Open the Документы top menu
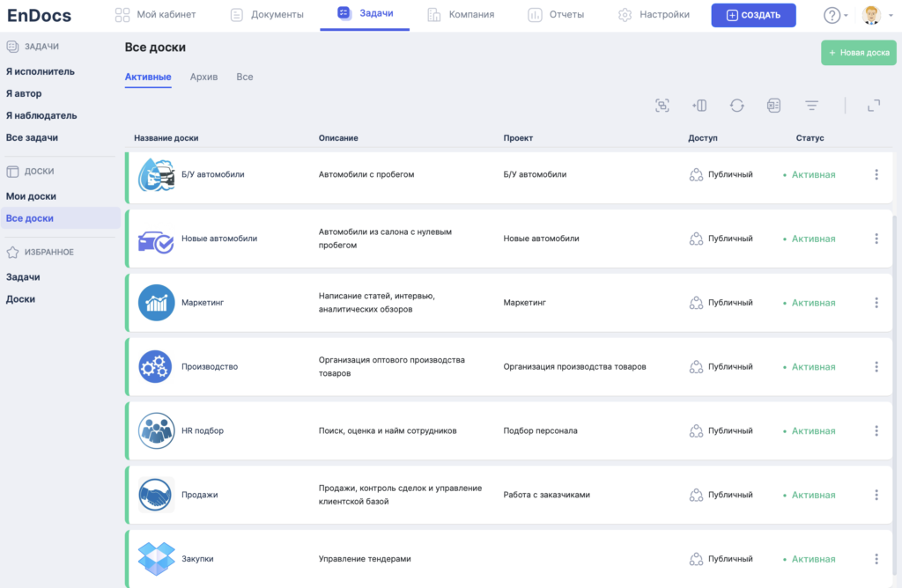 click(x=267, y=15)
